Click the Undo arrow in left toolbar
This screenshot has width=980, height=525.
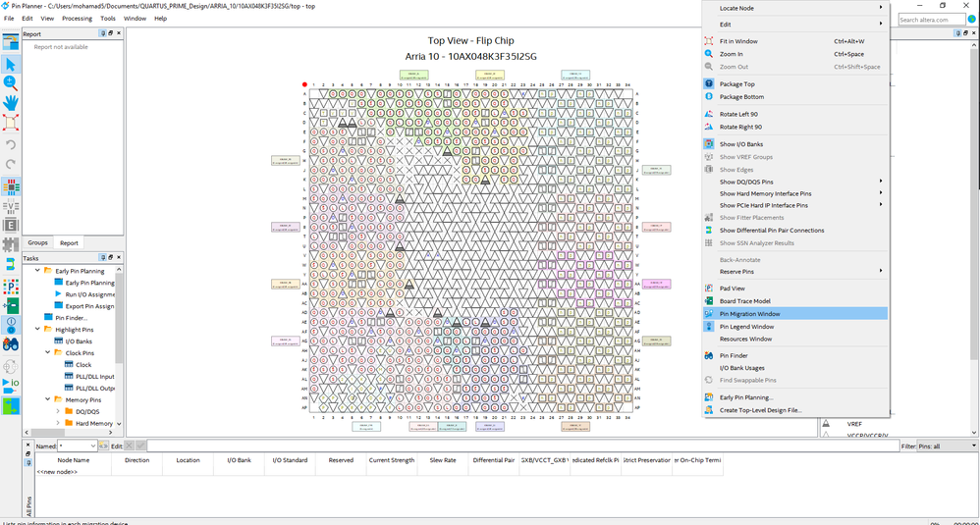[x=11, y=145]
